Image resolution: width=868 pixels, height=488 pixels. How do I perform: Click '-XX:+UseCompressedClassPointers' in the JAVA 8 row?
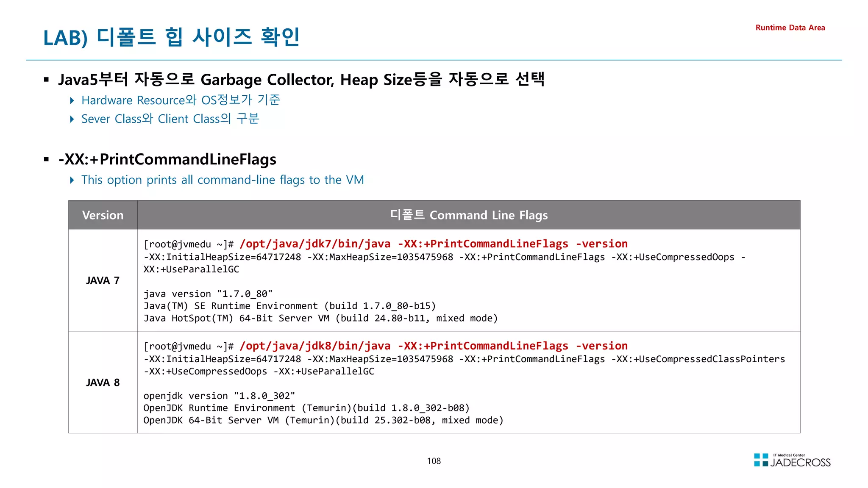[x=698, y=359]
